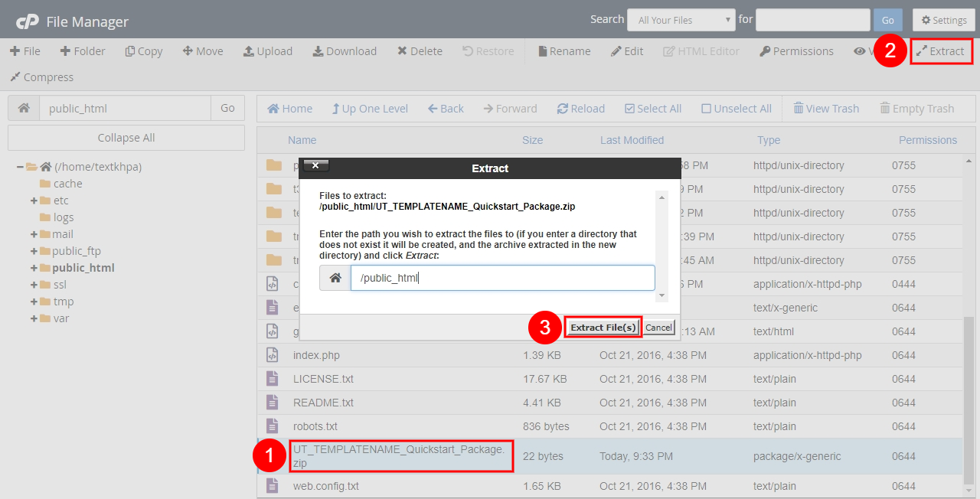Open File Manager Settings

[944, 21]
